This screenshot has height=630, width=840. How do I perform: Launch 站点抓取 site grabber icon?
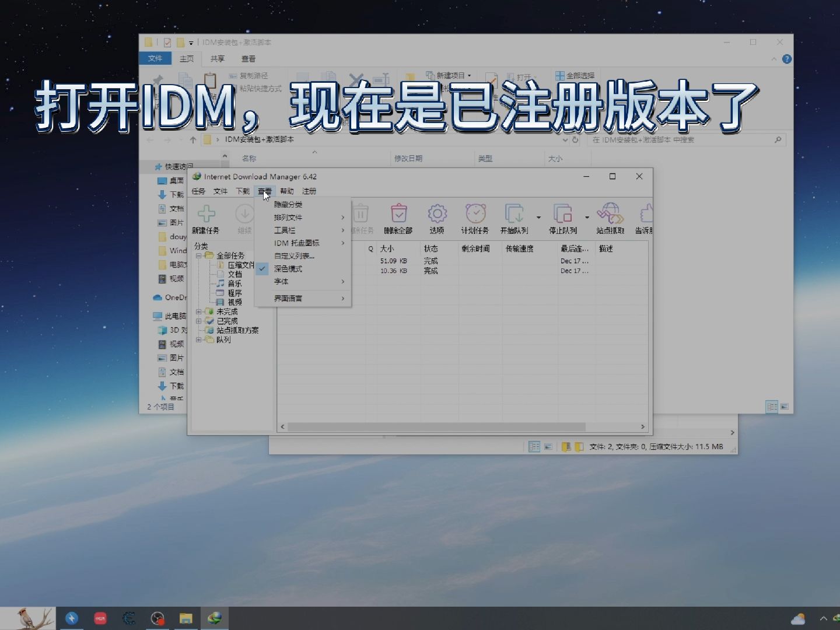point(610,213)
